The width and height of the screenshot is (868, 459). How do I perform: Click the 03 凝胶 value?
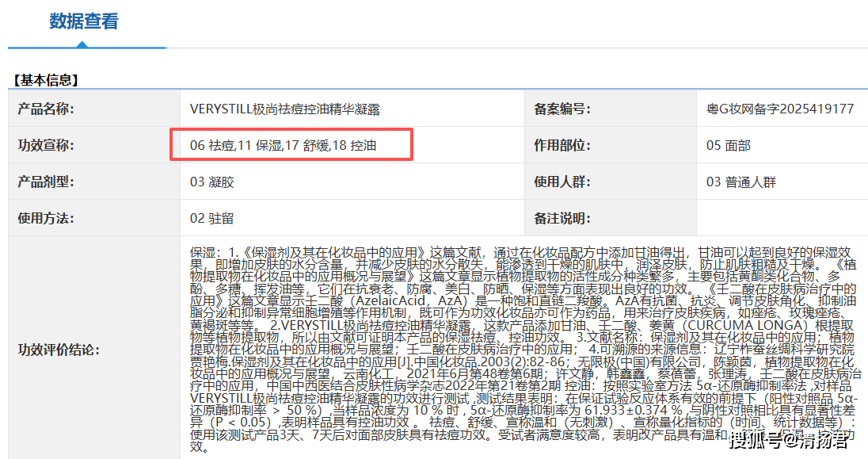211,182
